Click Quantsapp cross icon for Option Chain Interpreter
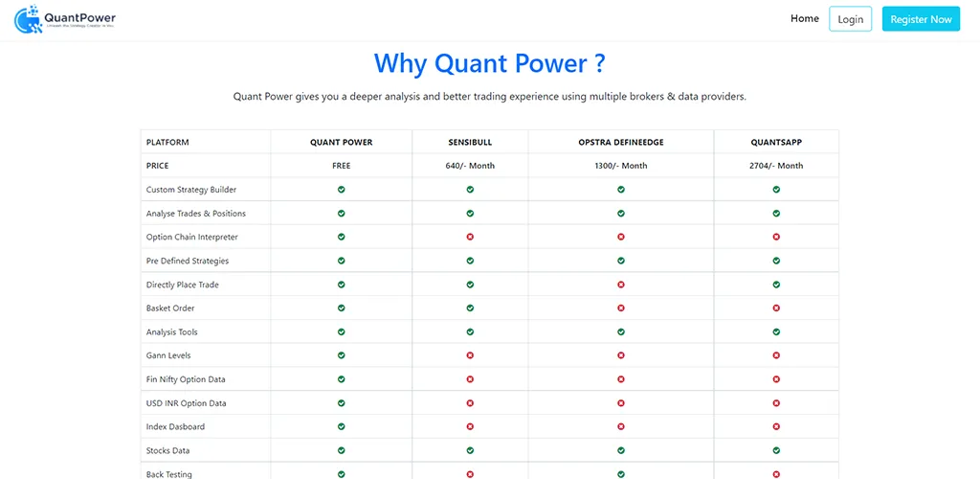 pyautogui.click(x=776, y=237)
